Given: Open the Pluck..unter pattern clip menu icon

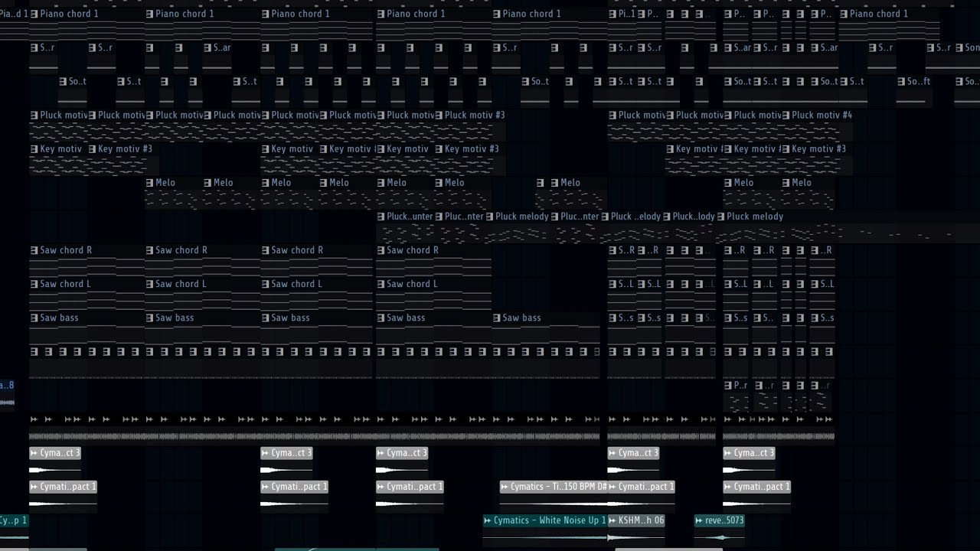Looking at the screenshot, I should [381, 217].
